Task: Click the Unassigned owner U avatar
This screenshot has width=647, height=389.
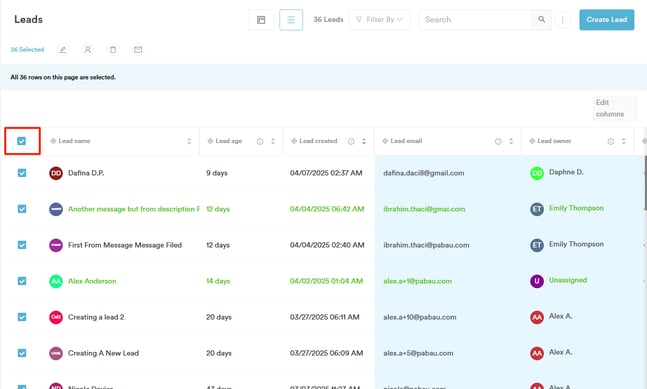Action: [x=536, y=281]
